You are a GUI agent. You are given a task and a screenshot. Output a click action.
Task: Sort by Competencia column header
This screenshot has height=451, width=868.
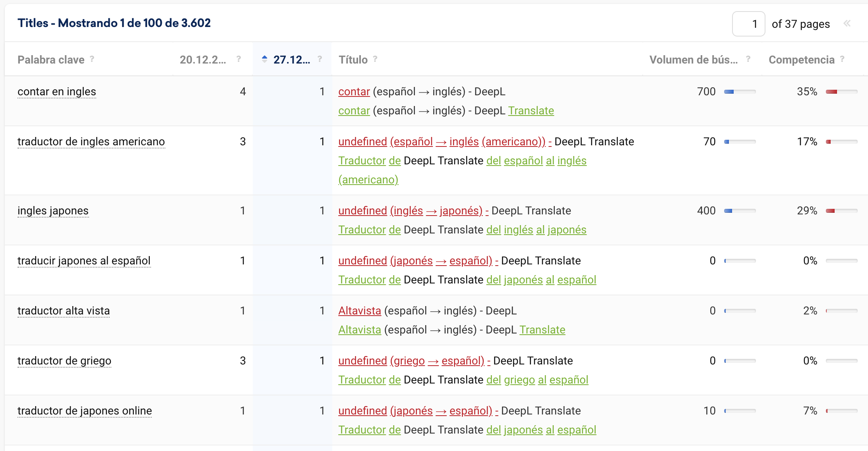[801, 60]
